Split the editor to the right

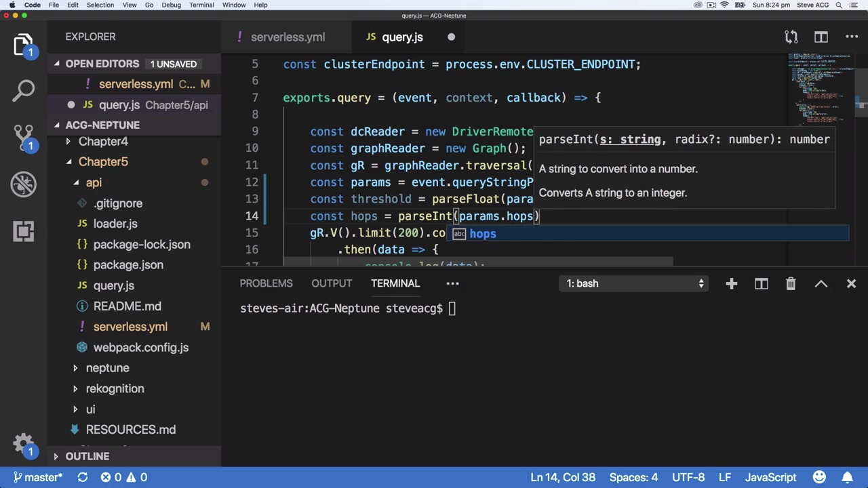(821, 37)
